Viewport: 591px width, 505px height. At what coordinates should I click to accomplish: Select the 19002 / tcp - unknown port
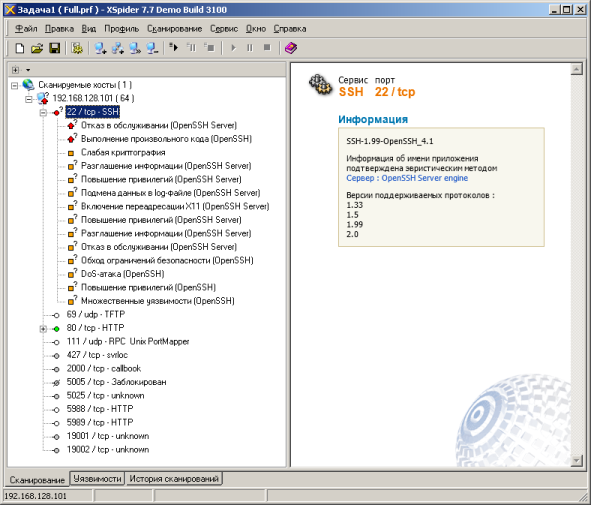tap(108, 450)
